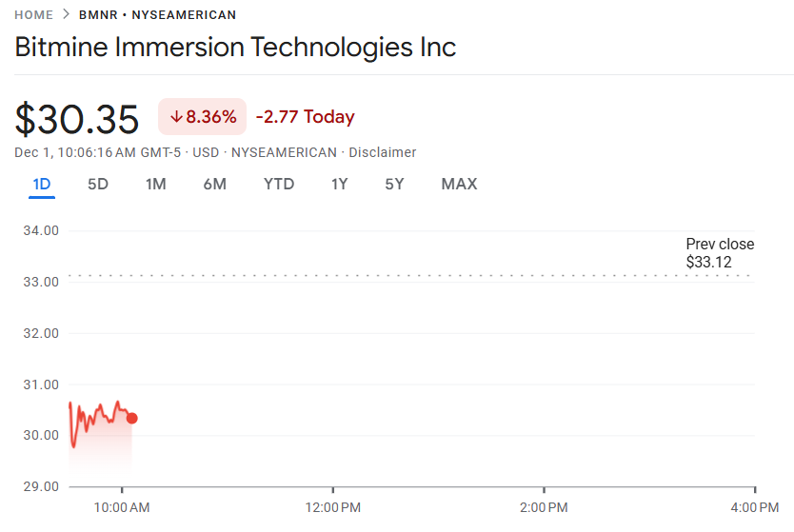The image size is (794, 532).
Task: Select the 1D time range tab
Action: (41, 184)
